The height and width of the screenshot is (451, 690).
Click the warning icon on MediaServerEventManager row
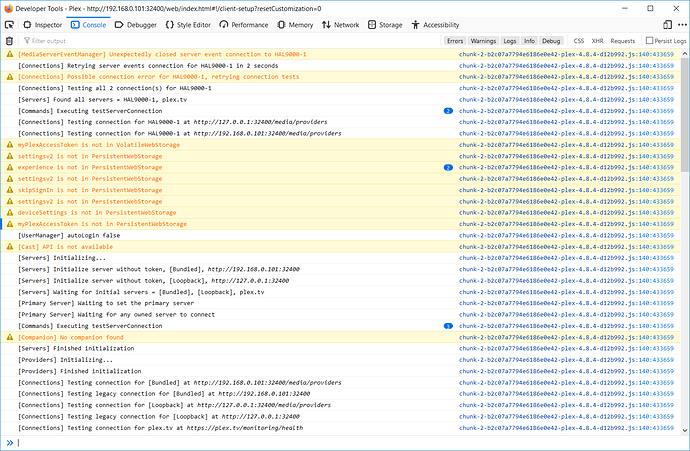pyautogui.click(x=11, y=54)
